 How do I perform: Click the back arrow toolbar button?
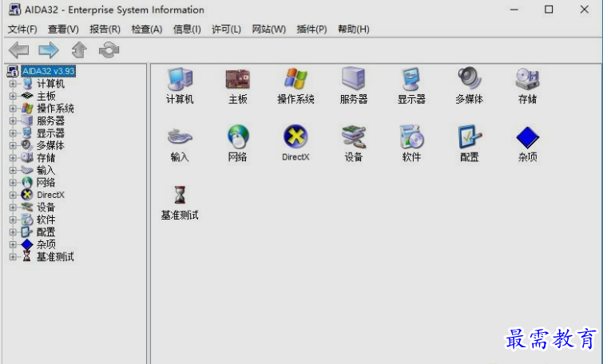coord(19,50)
